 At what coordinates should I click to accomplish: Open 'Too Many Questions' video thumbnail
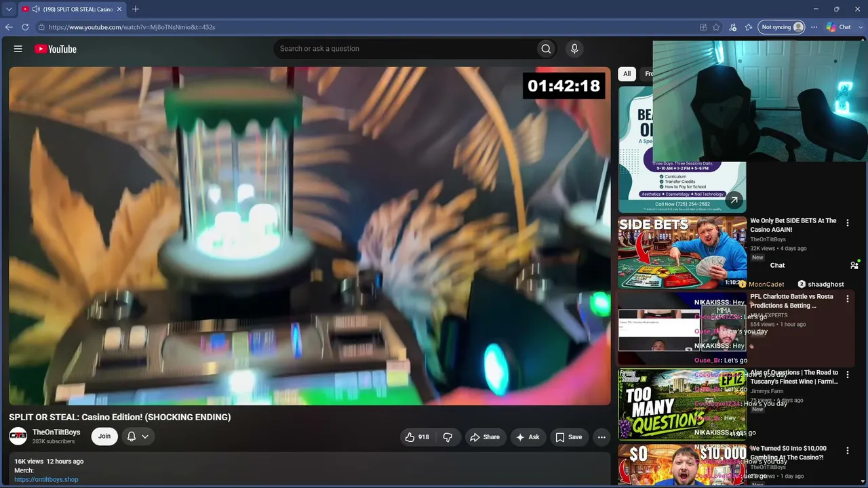[x=682, y=404]
